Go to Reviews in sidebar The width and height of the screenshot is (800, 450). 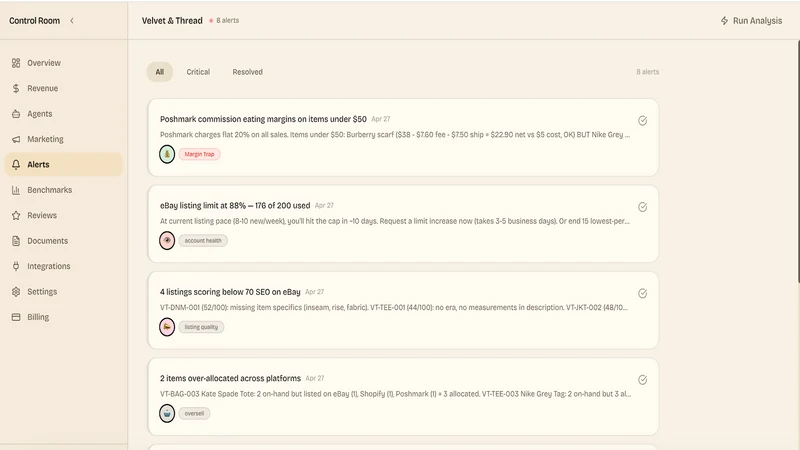[63, 215]
